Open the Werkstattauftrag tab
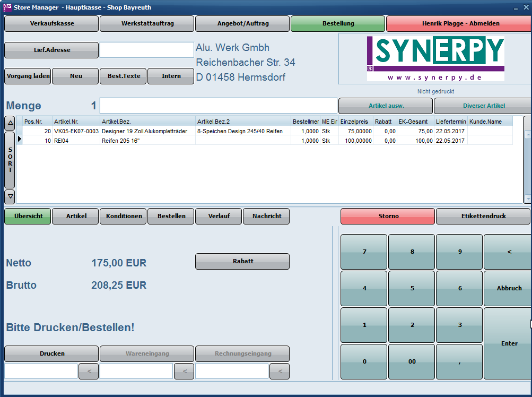532x397 pixels. coord(147,23)
